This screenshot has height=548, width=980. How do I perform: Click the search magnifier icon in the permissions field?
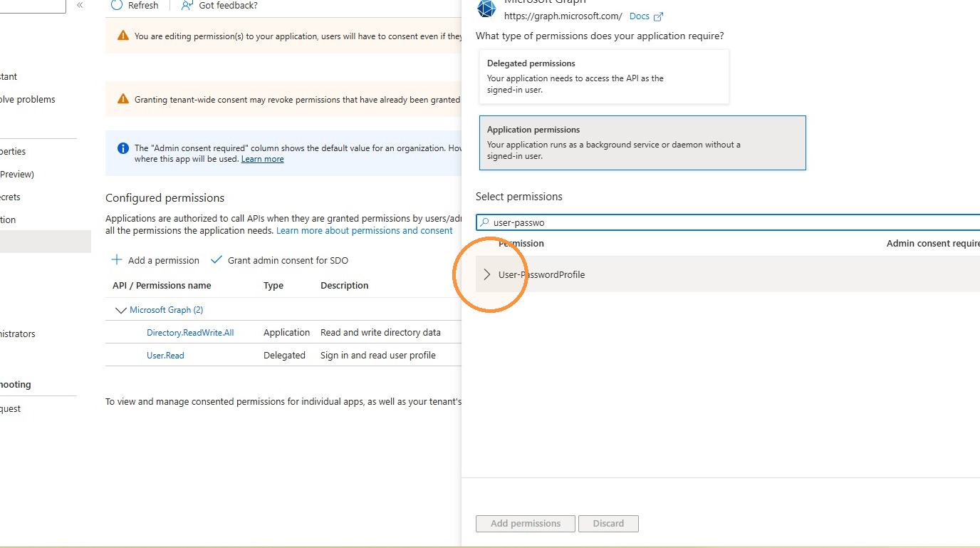[x=485, y=222]
